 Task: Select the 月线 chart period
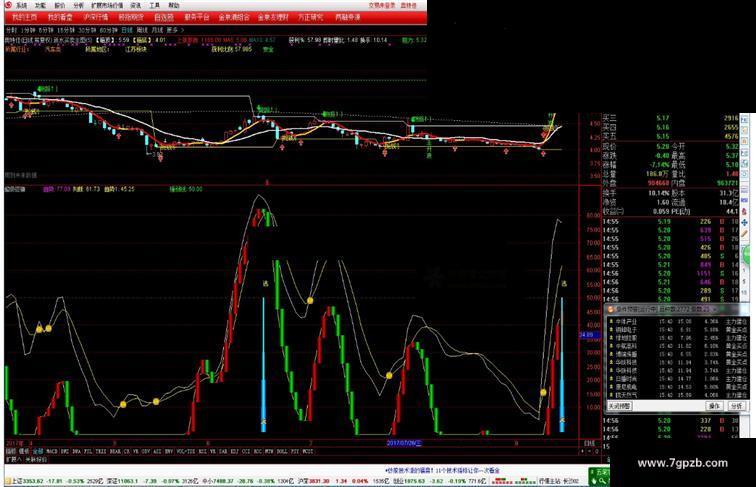pos(157,30)
